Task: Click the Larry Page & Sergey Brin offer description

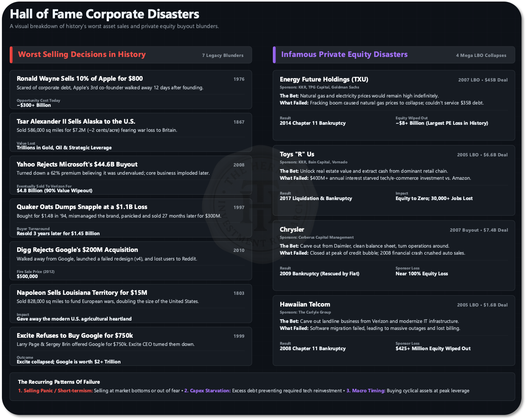Action: pyautogui.click(x=106, y=344)
